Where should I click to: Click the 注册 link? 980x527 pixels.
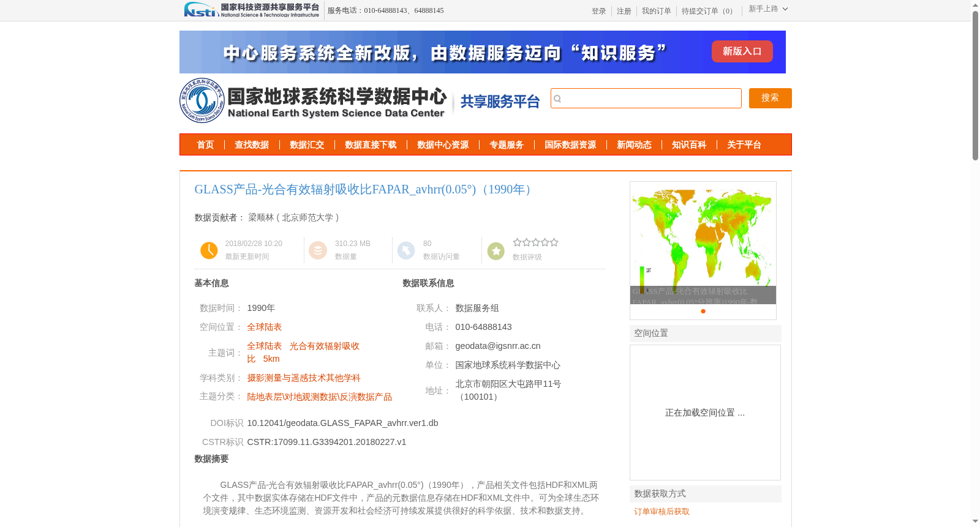pos(624,11)
